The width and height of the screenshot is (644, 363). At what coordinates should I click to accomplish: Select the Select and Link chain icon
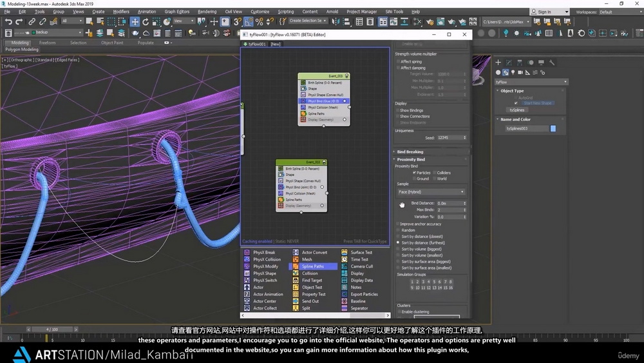click(x=32, y=21)
